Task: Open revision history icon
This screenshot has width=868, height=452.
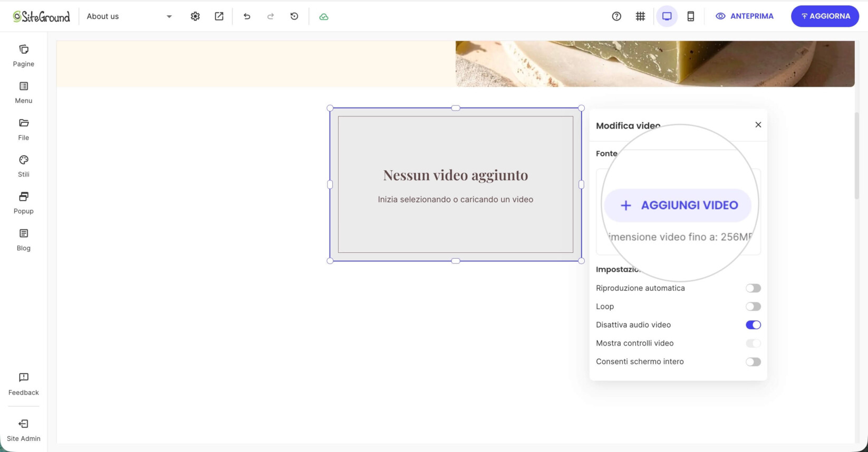Action: tap(294, 16)
